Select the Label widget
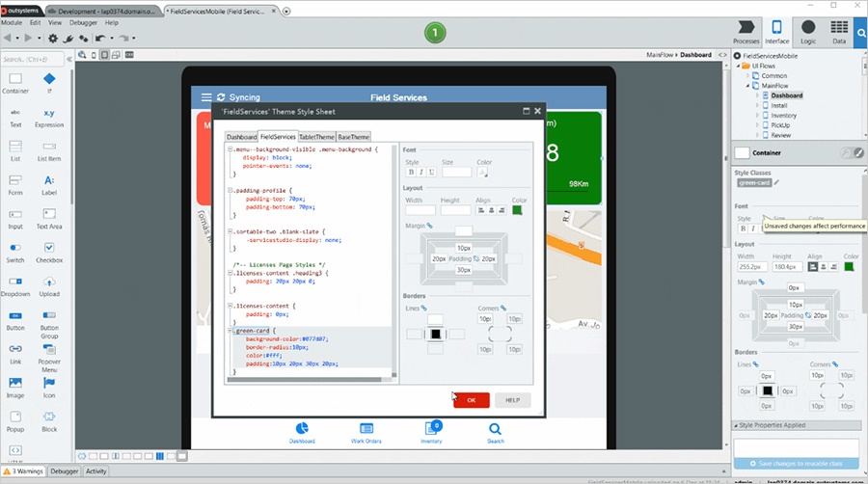 [49, 185]
